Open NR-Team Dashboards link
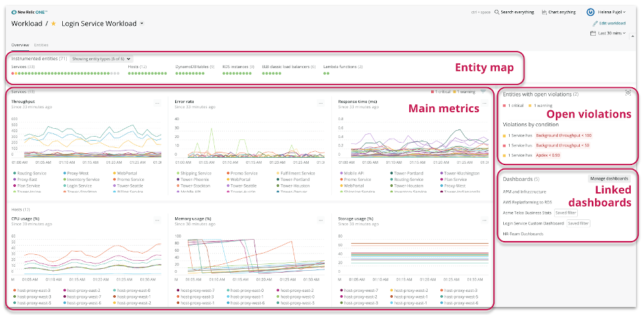 point(523,234)
